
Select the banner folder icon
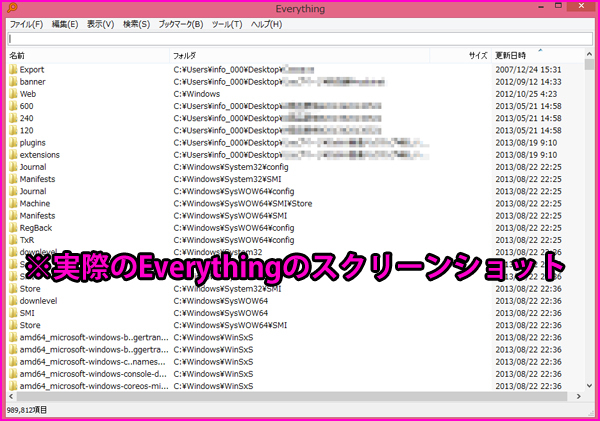coord(13,82)
